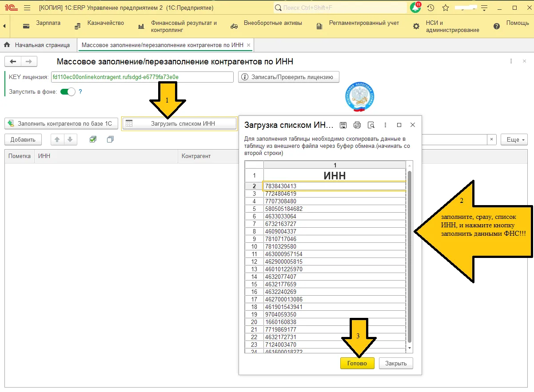Uncheck all rows icon next to checkmark
Viewport: 534px width, 392px height.
pyautogui.click(x=111, y=139)
